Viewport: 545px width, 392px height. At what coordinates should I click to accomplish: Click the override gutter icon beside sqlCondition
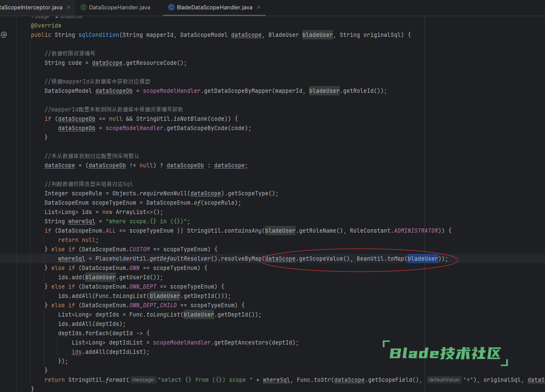[4, 35]
